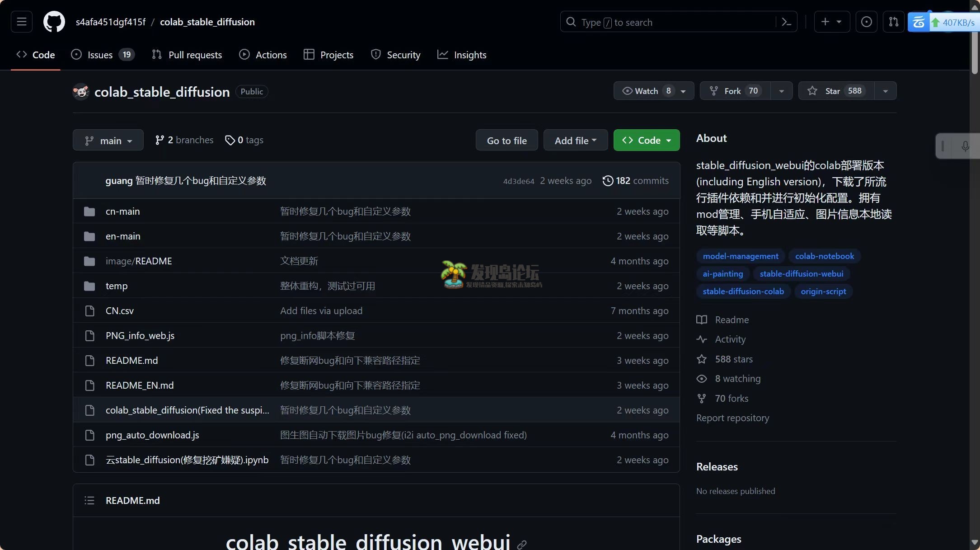Switch to the Issues tab
This screenshot has height=550, width=980.
point(103,55)
